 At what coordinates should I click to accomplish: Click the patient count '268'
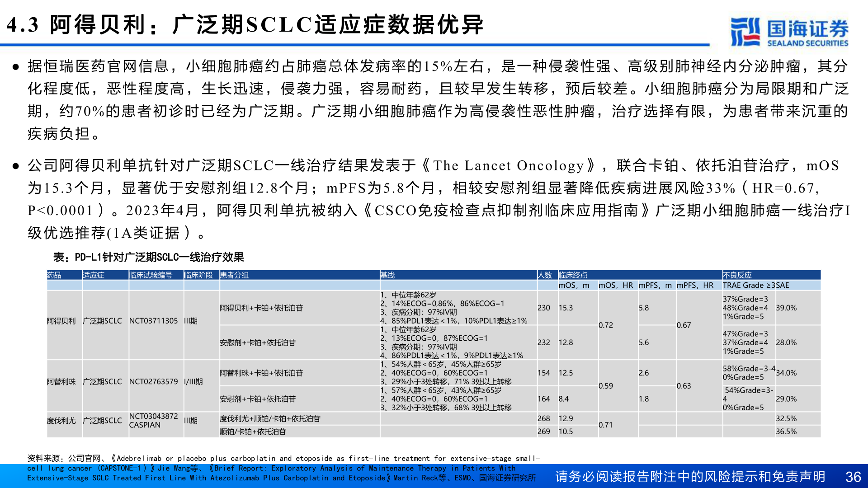tap(544, 419)
